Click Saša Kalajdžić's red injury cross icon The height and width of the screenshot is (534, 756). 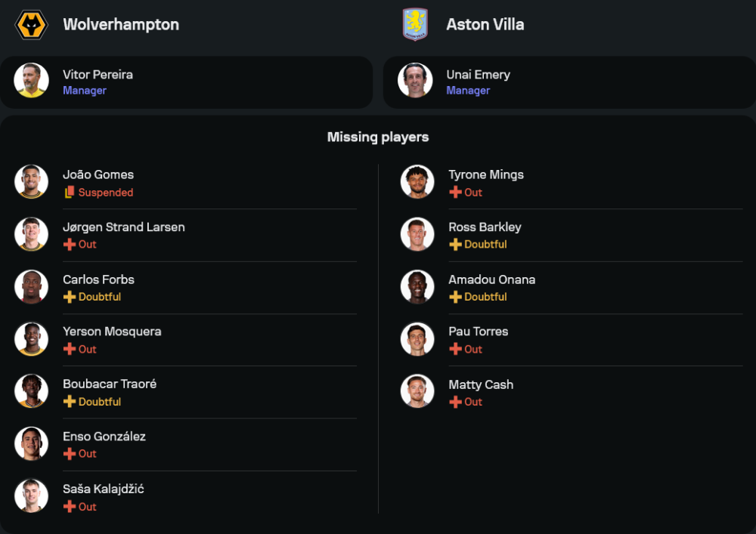70,507
